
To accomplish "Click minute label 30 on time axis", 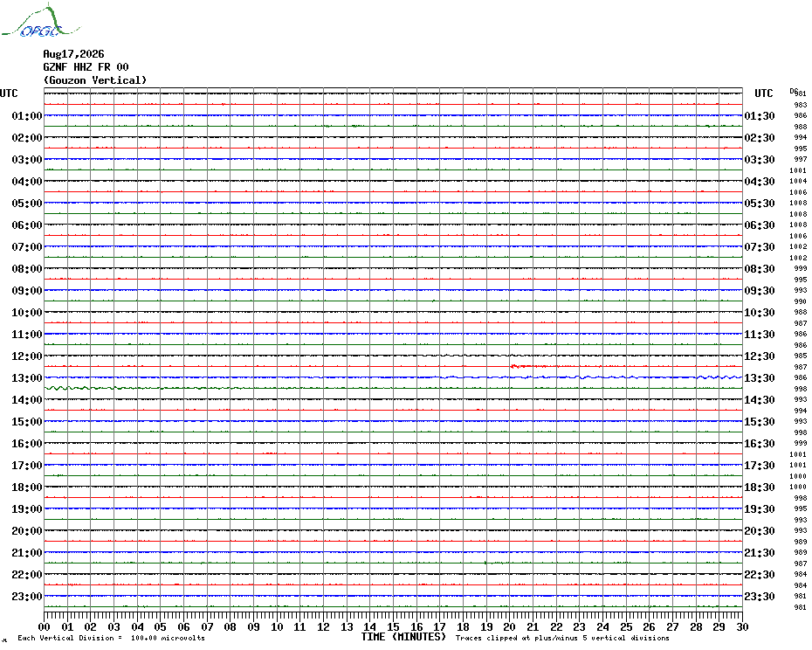I will 743,626.
